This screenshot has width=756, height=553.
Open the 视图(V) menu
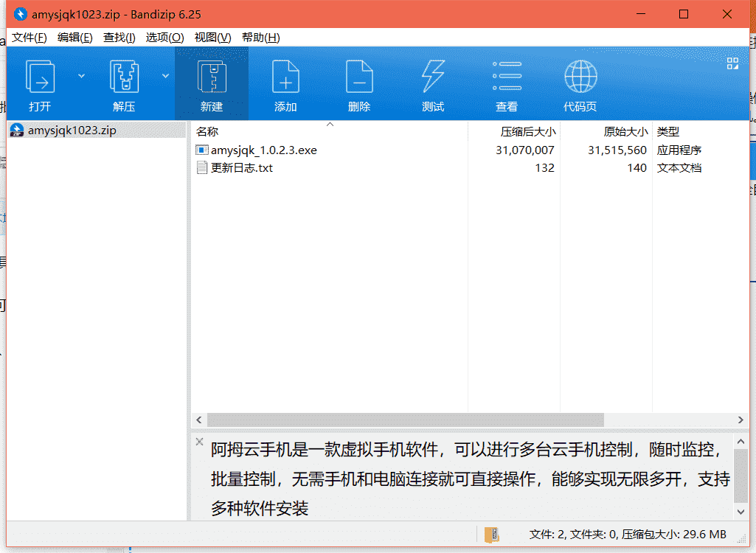coord(212,38)
